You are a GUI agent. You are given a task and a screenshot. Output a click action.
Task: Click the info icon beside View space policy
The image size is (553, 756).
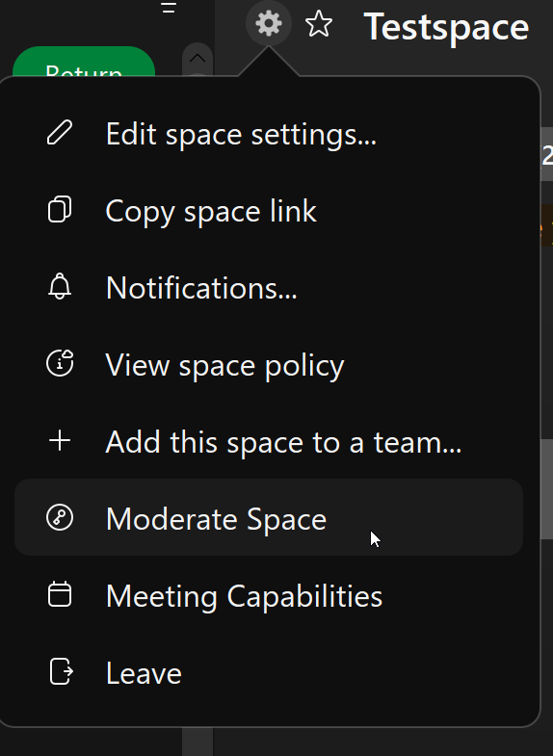pyautogui.click(x=60, y=363)
